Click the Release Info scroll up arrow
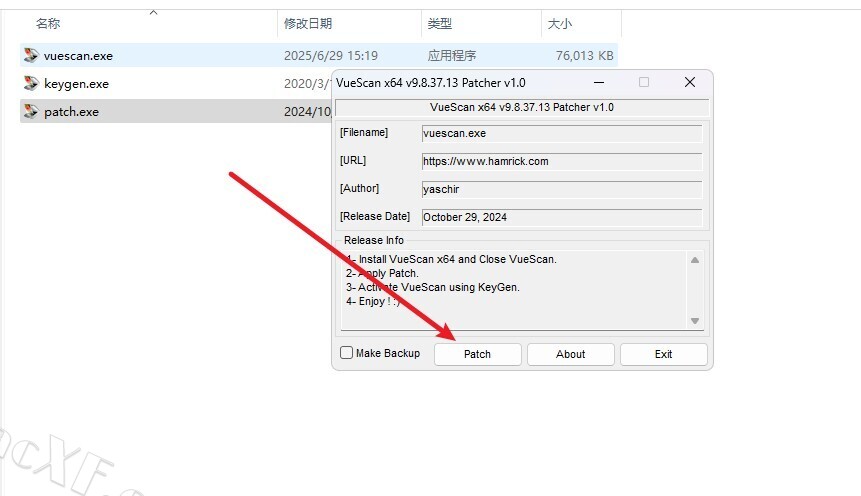 [695, 260]
